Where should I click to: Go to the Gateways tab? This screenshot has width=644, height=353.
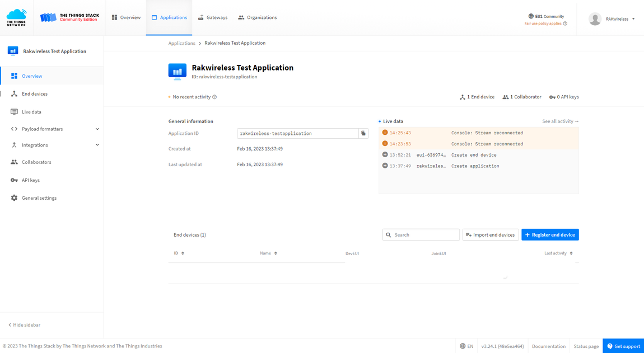(213, 18)
